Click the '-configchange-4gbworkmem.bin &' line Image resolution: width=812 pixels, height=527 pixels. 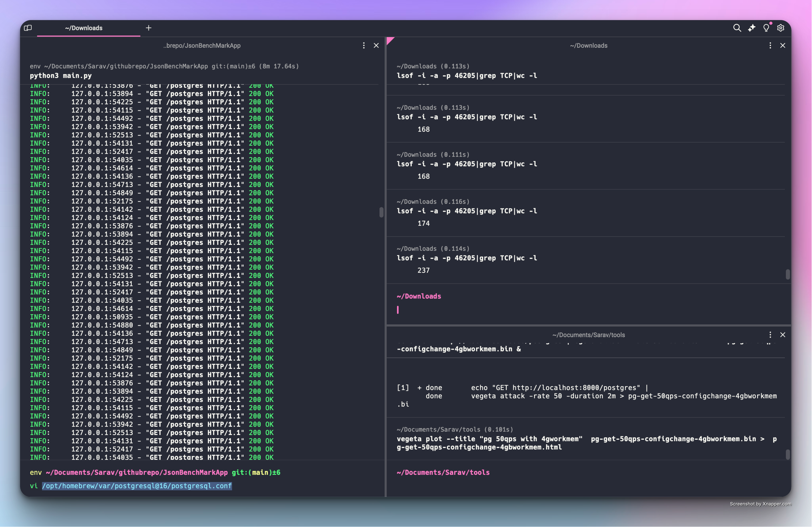(459, 349)
